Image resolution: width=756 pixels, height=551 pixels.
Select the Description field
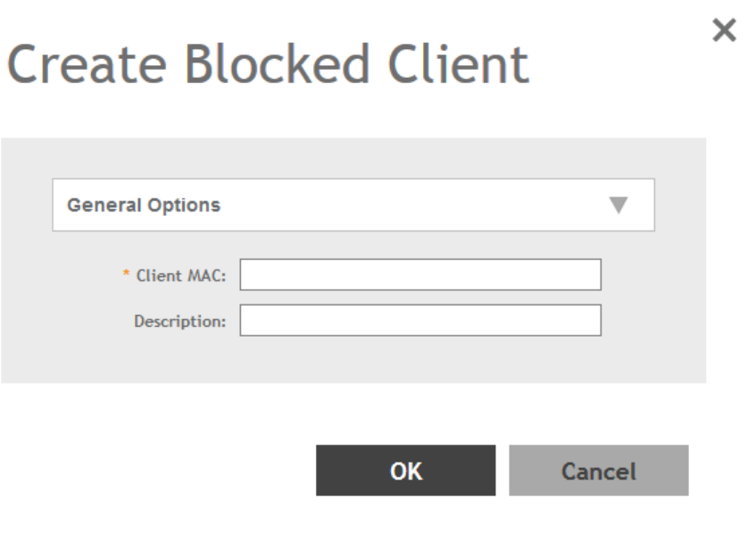coord(420,320)
